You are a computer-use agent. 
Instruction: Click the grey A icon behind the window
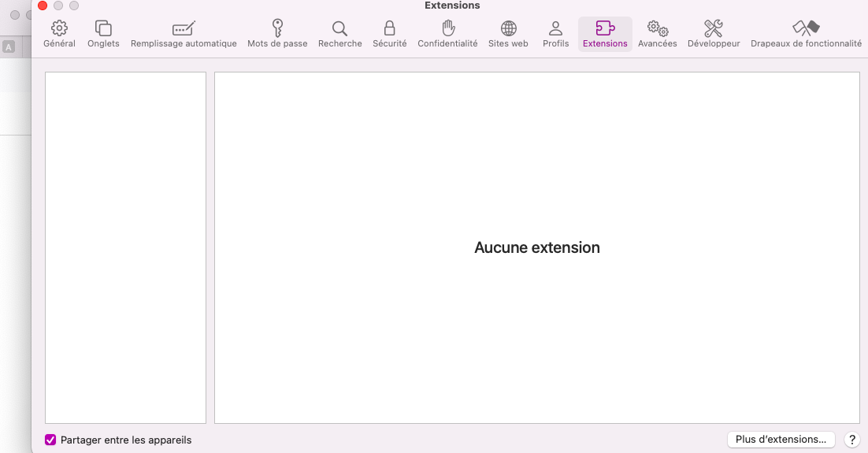click(x=9, y=47)
